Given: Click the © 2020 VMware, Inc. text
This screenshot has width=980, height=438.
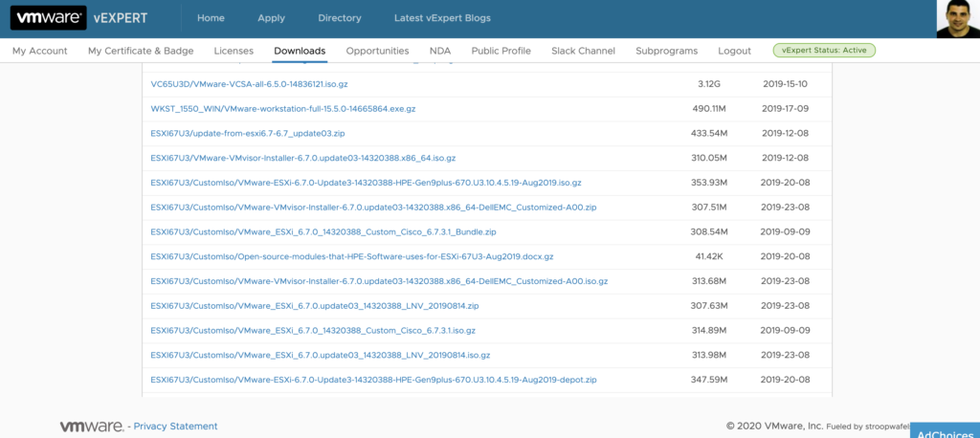Looking at the screenshot, I should click(774, 427).
